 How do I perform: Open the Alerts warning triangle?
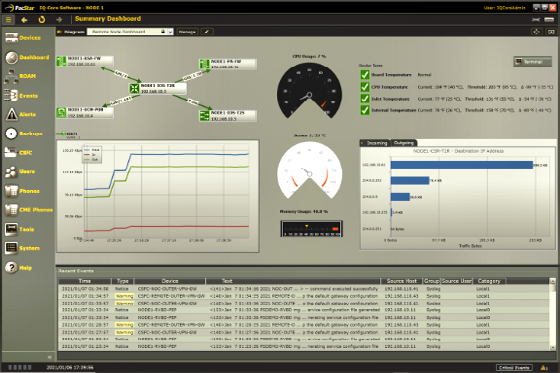coord(11,114)
